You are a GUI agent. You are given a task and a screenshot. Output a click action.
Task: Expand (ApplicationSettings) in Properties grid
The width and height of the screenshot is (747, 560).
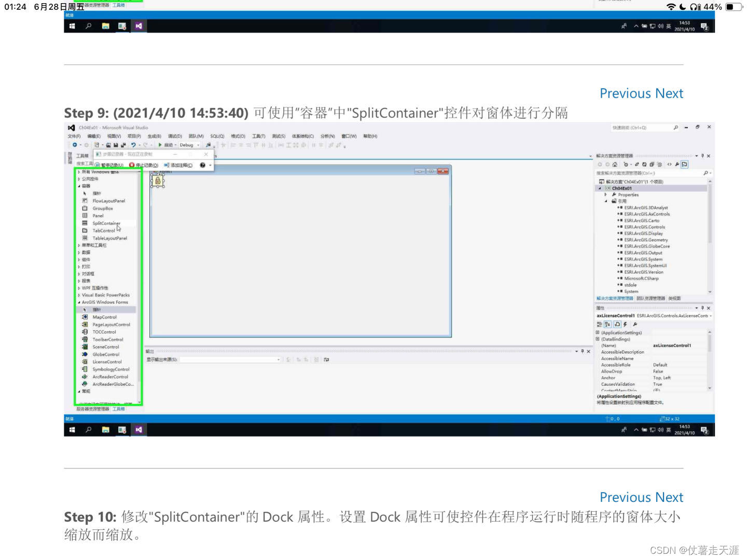click(x=598, y=332)
